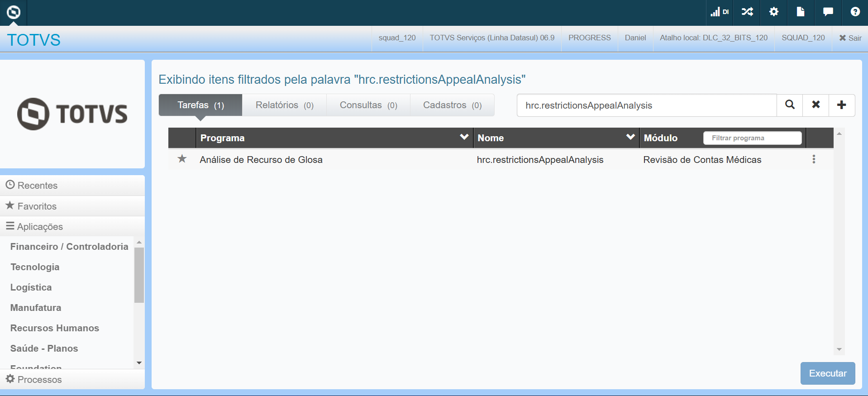
Task: Select Manufatura application
Action: tap(36, 308)
